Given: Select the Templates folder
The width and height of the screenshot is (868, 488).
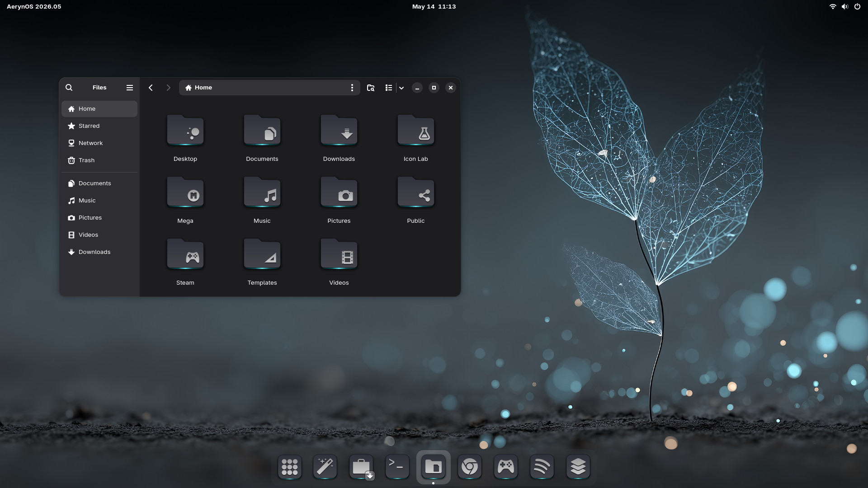Looking at the screenshot, I should 262,254.
